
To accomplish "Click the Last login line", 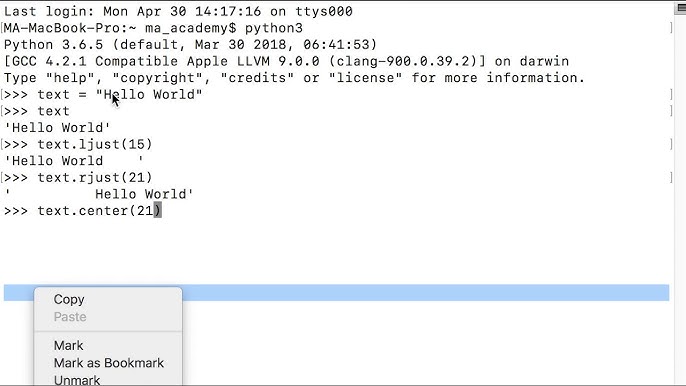I will (178, 11).
